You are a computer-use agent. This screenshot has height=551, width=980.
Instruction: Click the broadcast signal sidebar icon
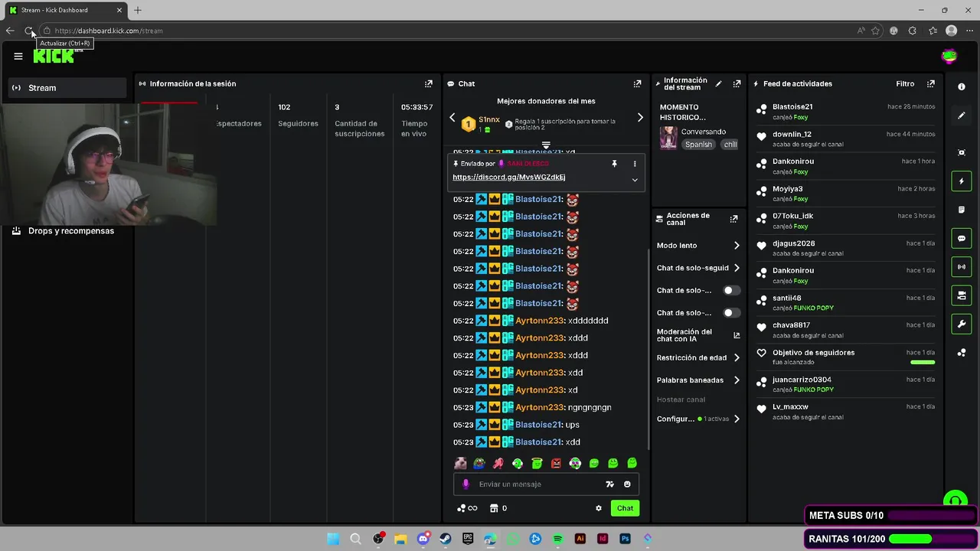click(962, 267)
